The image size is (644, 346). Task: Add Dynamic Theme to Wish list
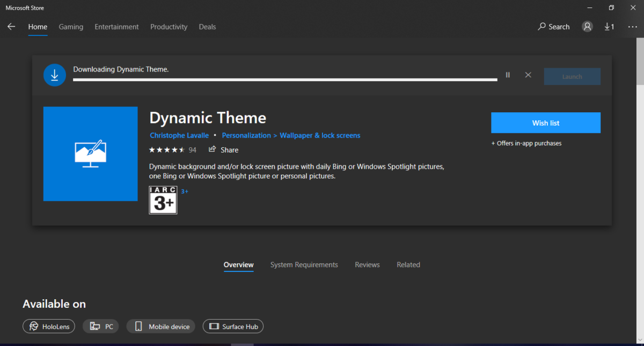(x=545, y=123)
